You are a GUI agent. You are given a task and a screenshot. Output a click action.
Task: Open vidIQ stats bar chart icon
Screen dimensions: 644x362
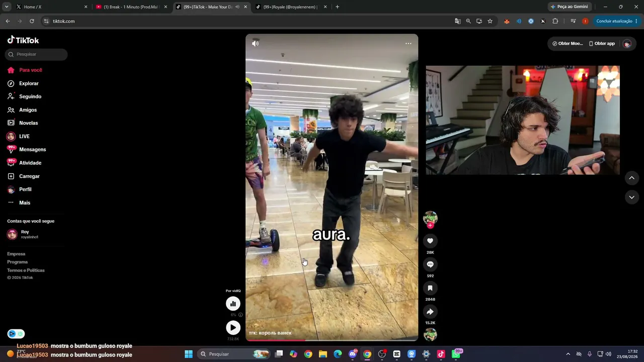coord(233,304)
